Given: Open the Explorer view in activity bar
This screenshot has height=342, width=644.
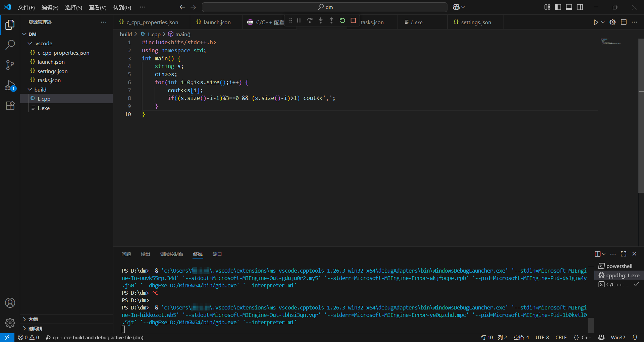Looking at the screenshot, I should [x=10, y=24].
